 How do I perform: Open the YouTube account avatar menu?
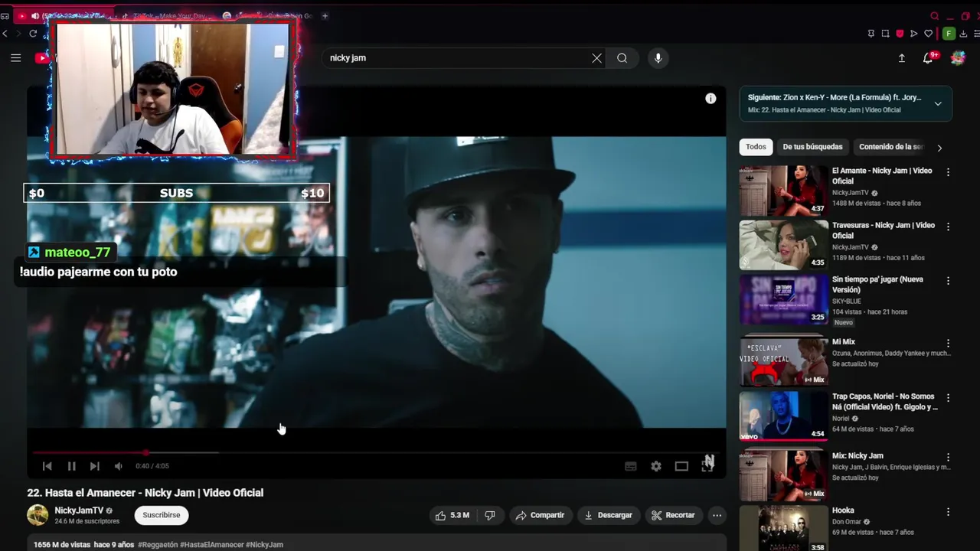click(958, 58)
